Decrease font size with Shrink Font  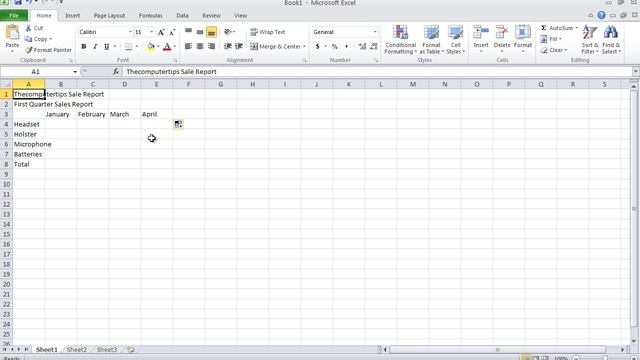172,32
